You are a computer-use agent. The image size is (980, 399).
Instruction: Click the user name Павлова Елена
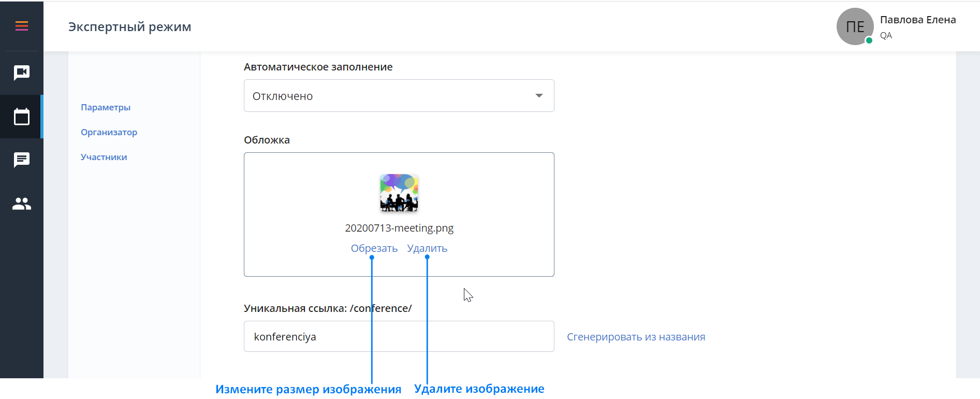point(918,20)
